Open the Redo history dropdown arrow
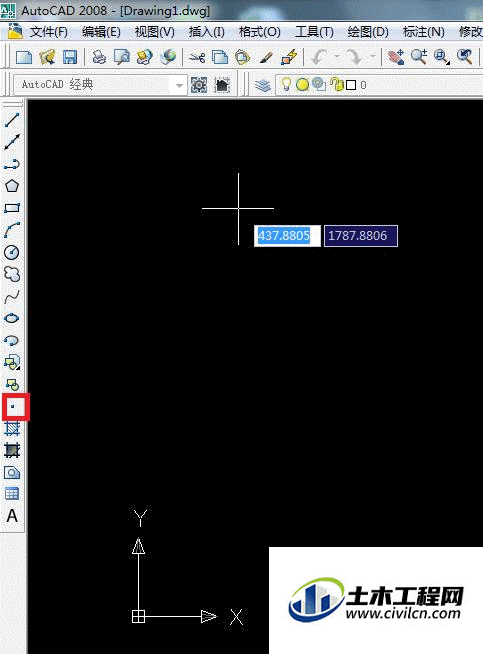This screenshot has height=654, width=483. click(x=372, y=57)
